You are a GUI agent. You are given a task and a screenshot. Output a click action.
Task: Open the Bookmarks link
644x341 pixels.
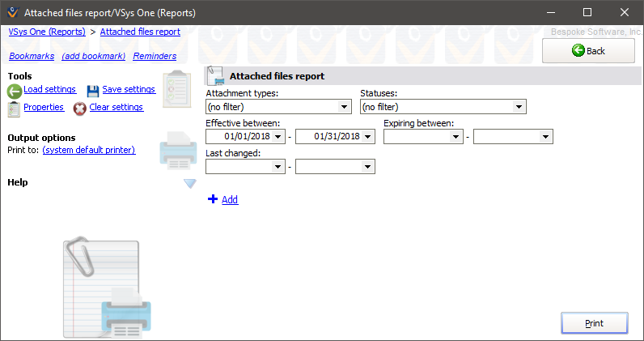tap(31, 56)
